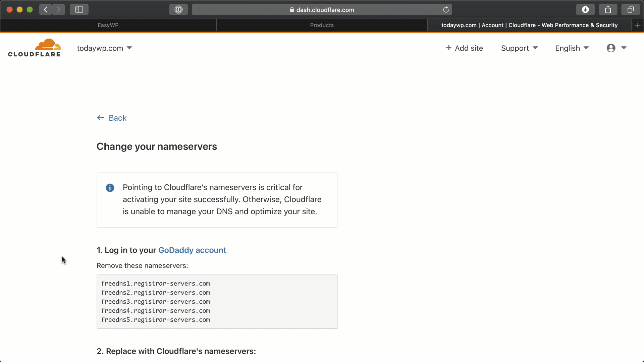This screenshot has width=644, height=362.
Task: Click freedns3.registrar-servers.com text
Action: tap(156, 302)
